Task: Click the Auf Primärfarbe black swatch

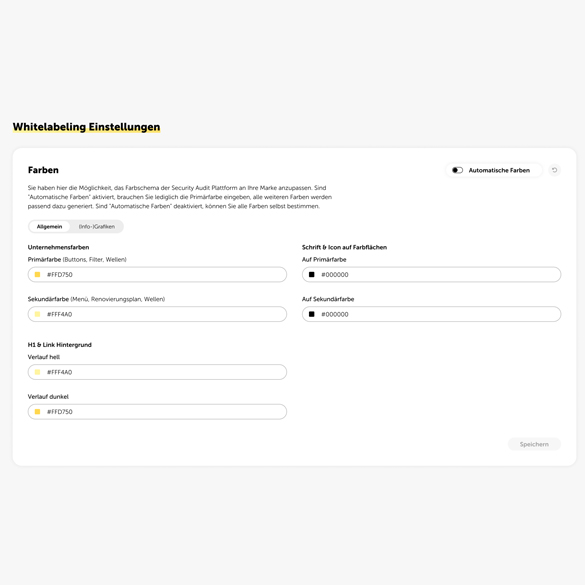Action: coord(312,275)
